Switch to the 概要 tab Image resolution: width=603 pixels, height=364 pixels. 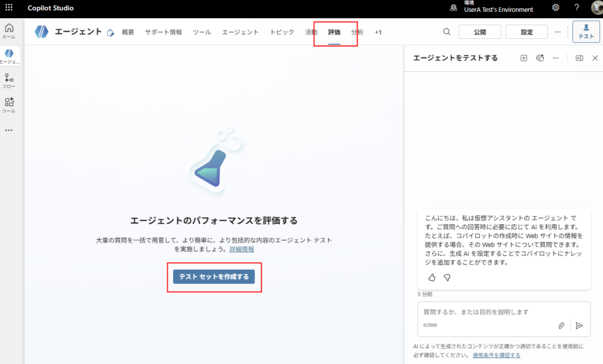128,32
